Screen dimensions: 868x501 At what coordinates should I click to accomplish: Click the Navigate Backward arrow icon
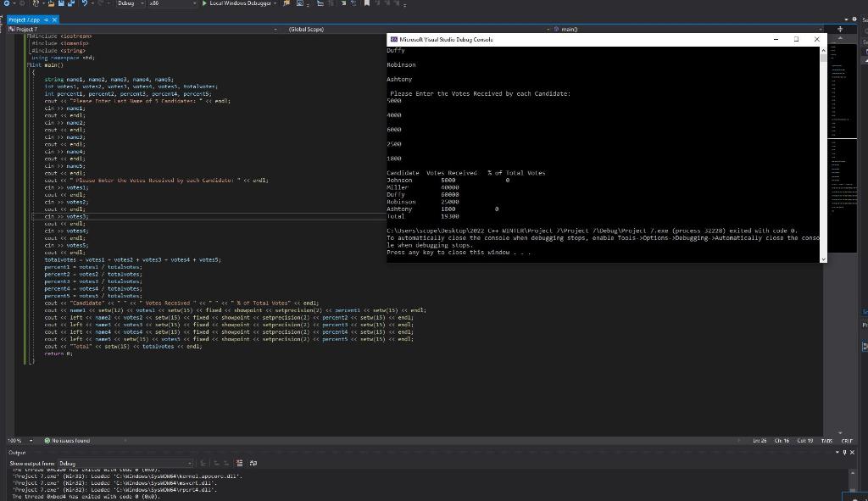pos(6,3)
